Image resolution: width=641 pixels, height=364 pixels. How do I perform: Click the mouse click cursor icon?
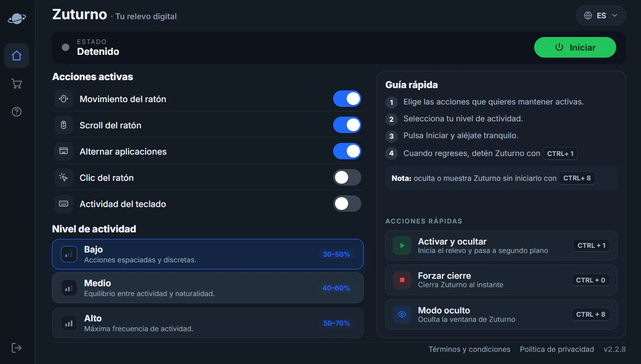click(64, 178)
